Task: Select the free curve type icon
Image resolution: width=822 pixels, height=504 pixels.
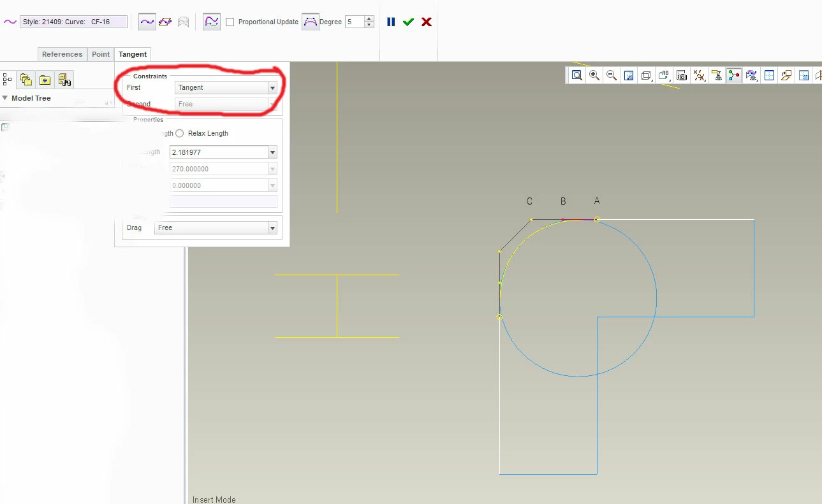Action: (147, 22)
